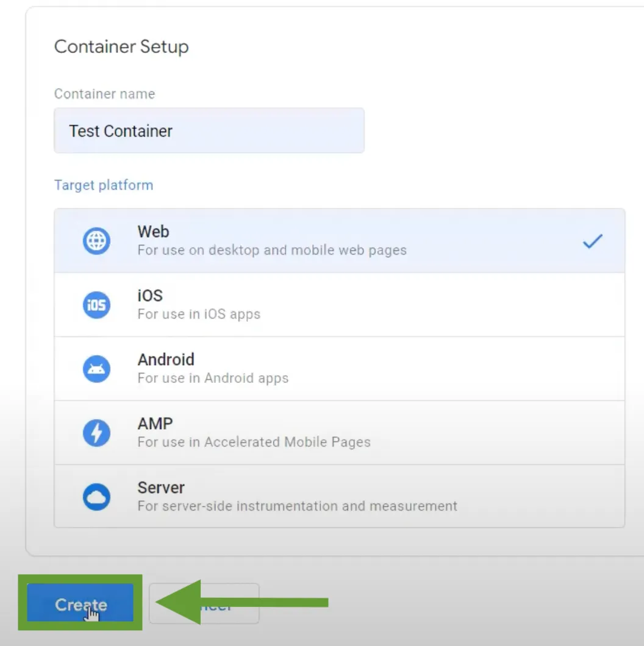Click the blue checkmark on Web row
The height and width of the screenshot is (646, 644).
tap(592, 241)
